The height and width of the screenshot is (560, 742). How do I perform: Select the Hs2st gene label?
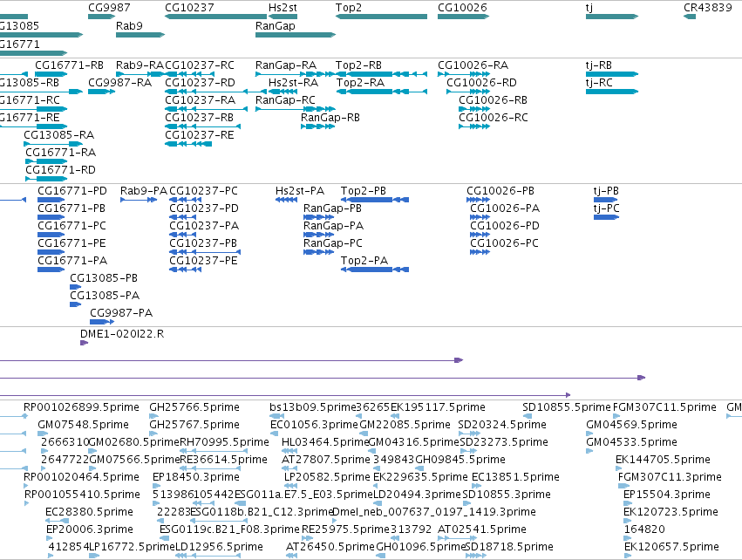283,8
